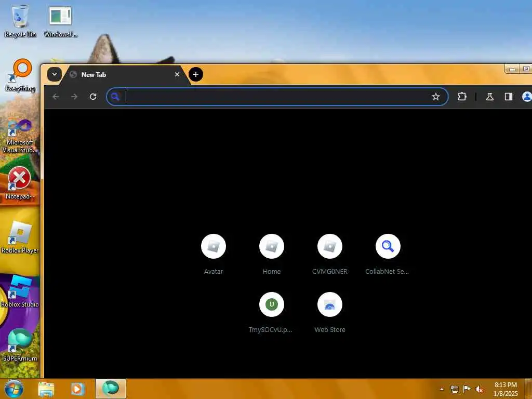
Task: Open Windows Explorer from the taskbar
Action: click(x=46, y=389)
